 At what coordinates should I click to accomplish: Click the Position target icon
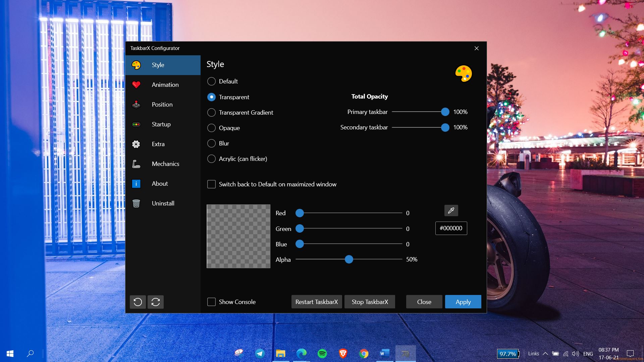tap(136, 104)
